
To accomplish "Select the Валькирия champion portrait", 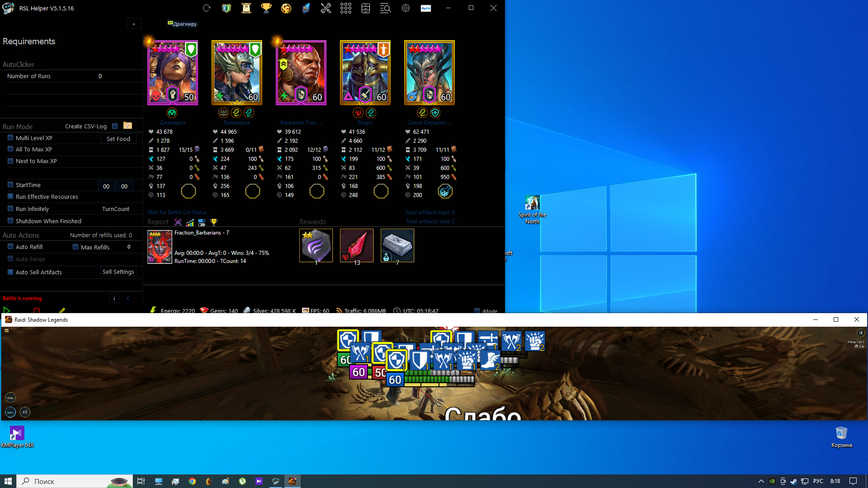I will 237,73.
